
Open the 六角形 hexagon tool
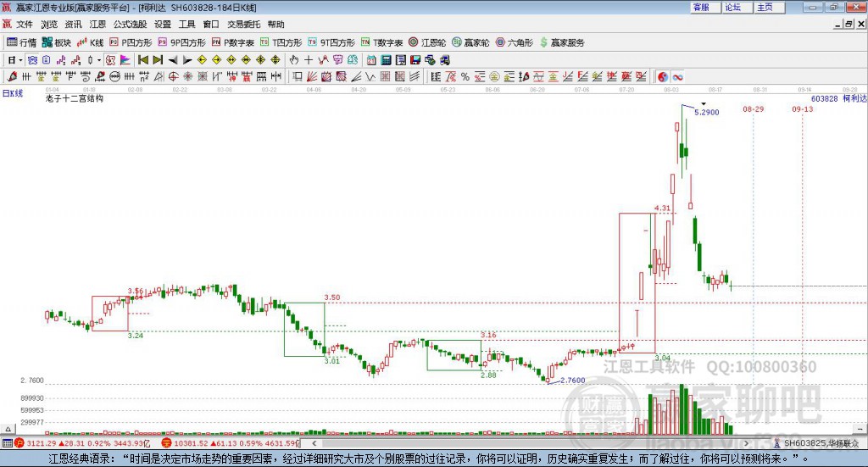click(x=515, y=42)
